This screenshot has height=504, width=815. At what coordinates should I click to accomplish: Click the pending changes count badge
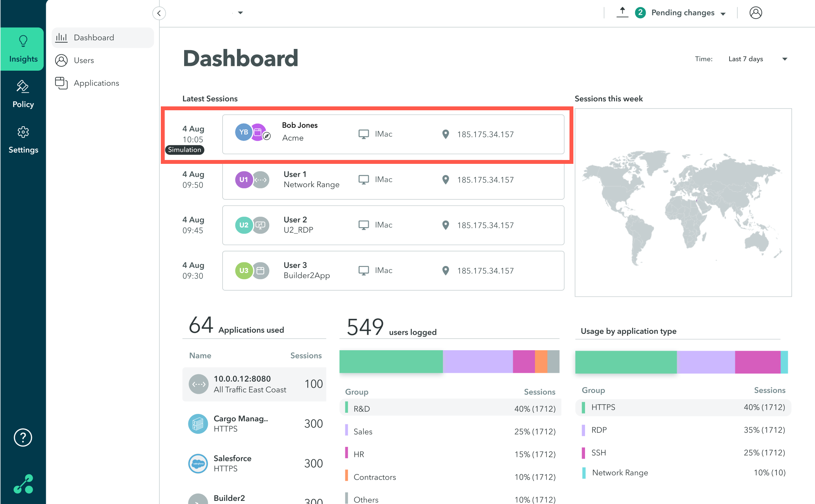point(640,12)
